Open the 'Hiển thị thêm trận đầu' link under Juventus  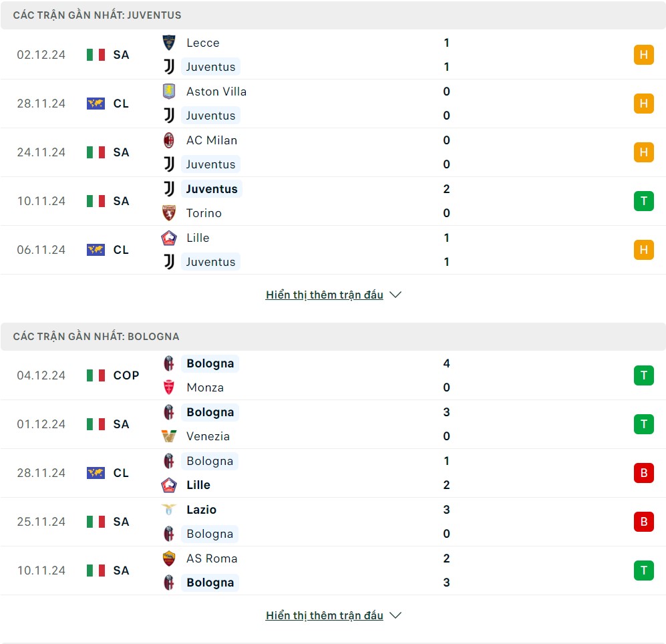324,295
